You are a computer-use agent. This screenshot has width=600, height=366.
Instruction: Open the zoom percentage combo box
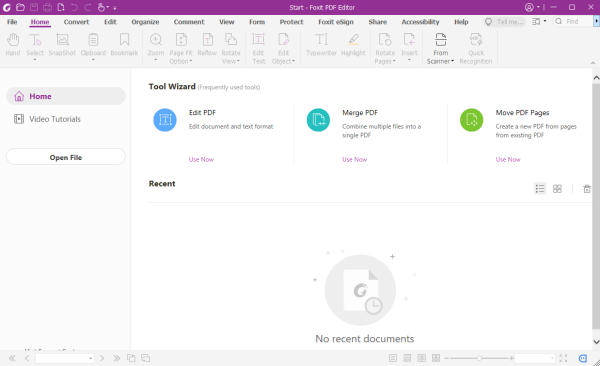pyautogui.click(x=535, y=358)
